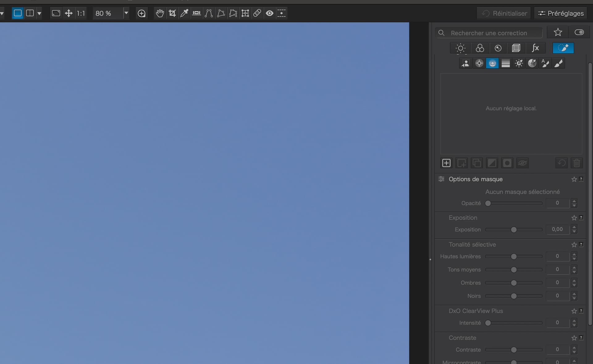This screenshot has width=593, height=364.
Task: Open the Repair bandage tool
Action: pos(257,13)
